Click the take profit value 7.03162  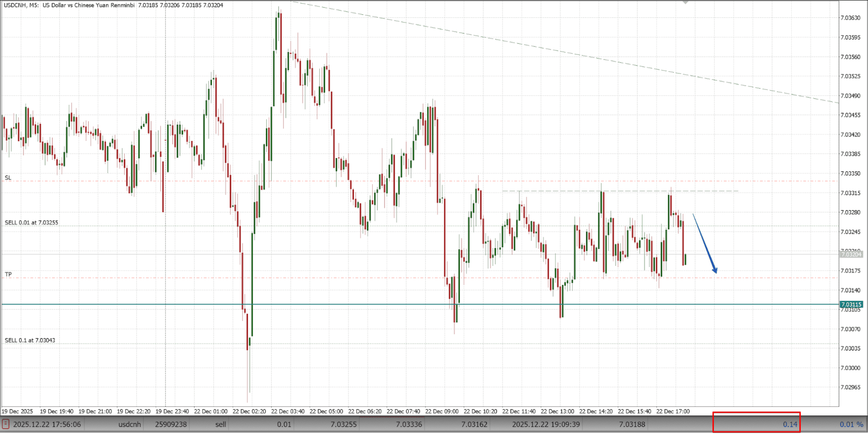point(474,424)
